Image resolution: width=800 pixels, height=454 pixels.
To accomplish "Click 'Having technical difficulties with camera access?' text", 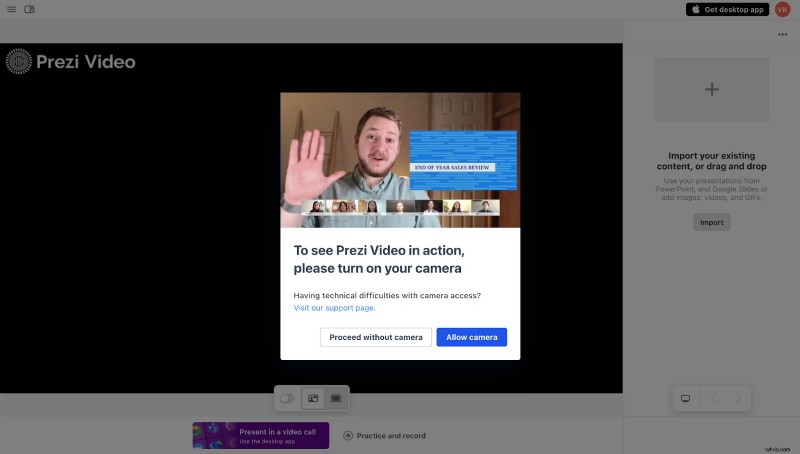I will 387,295.
